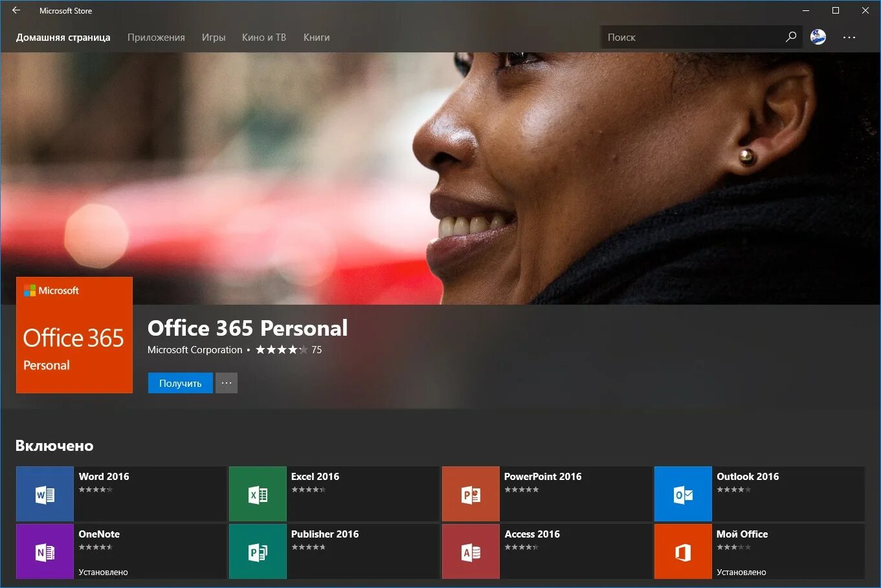Screen dimensions: 881x588
Task: Click Установлено under Мой Office
Action: pyautogui.click(x=741, y=572)
